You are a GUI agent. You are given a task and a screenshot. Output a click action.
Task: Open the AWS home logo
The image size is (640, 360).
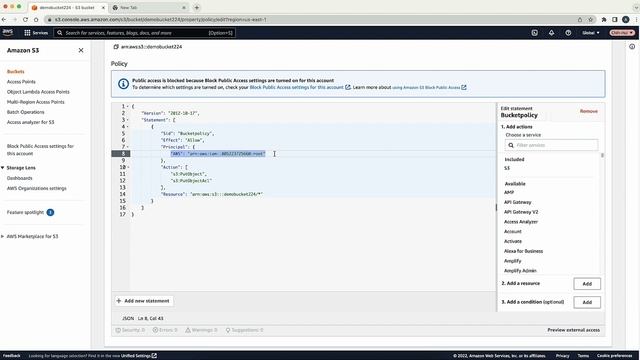8,33
